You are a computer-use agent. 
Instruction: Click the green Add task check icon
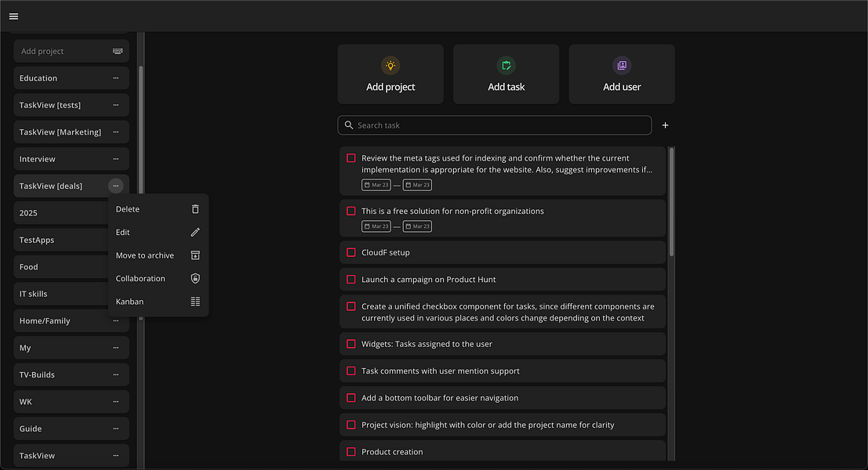click(x=506, y=66)
